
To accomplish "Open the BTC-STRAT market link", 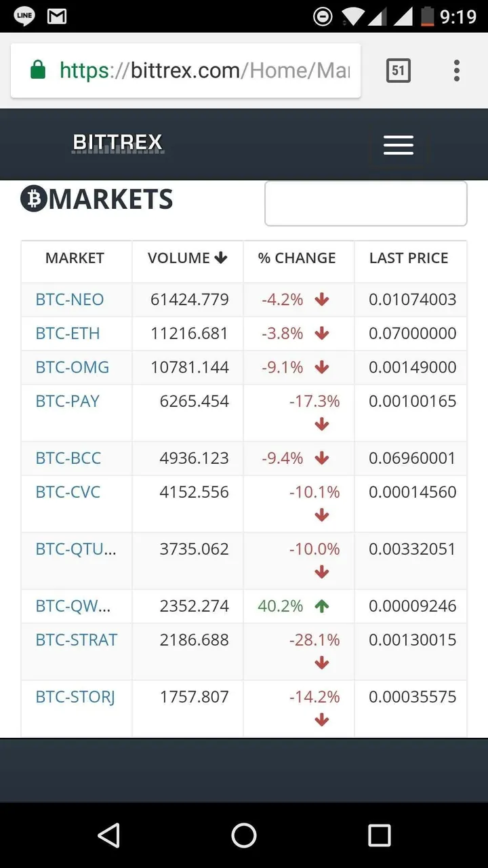I will point(77,640).
